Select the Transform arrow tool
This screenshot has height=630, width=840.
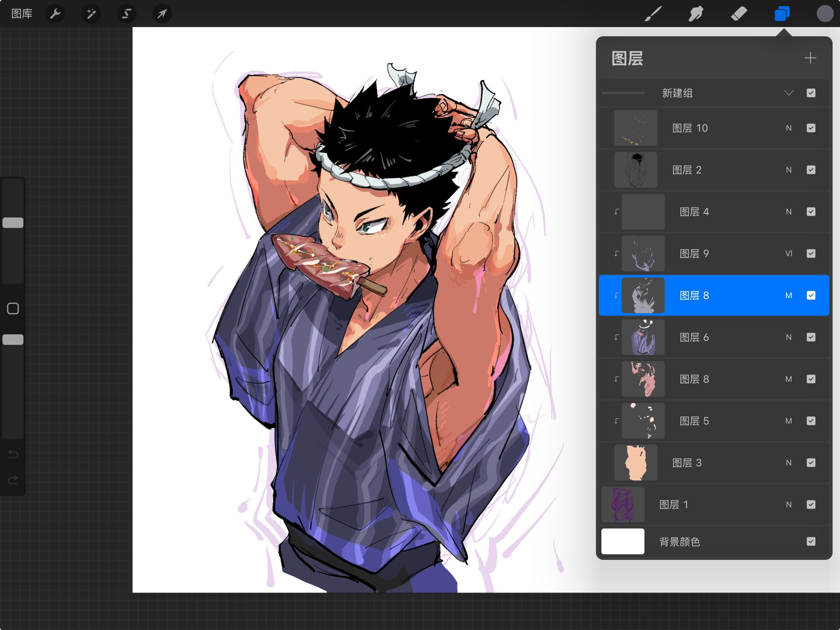click(162, 14)
